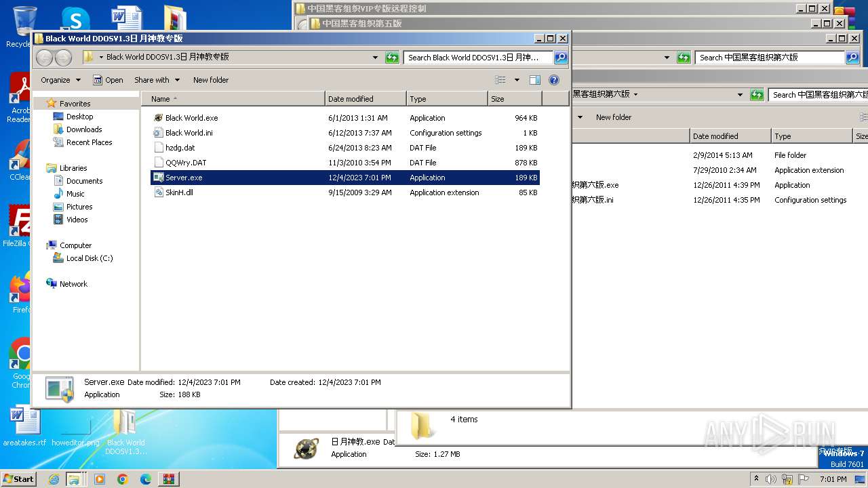Viewport: 868px width, 488px height.
Task: Launch Windows Media Player from taskbar
Action: 100,479
